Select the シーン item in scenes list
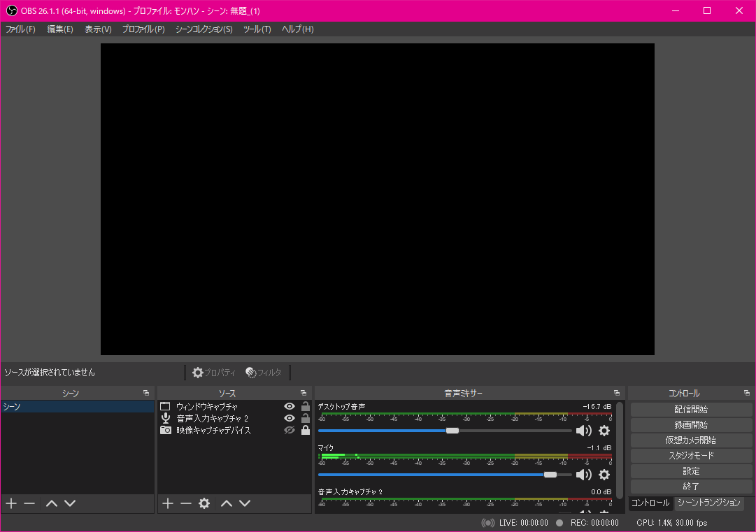 [77, 407]
